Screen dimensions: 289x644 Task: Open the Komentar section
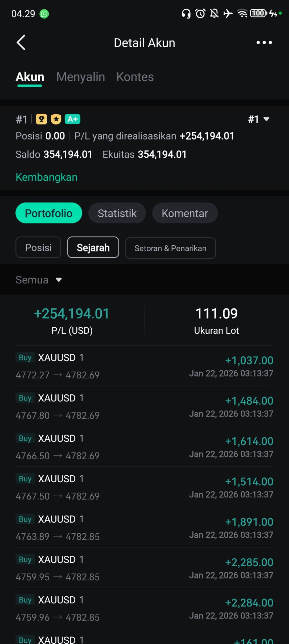pyautogui.click(x=185, y=213)
